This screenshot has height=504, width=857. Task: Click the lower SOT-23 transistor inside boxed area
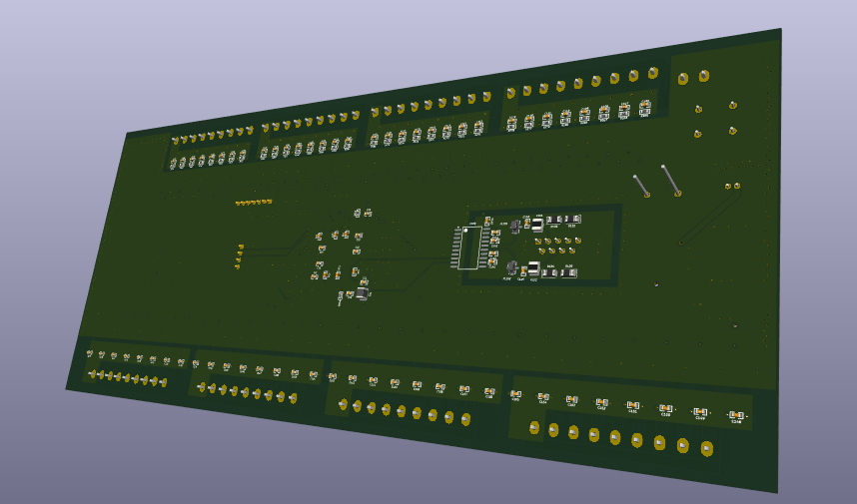pyautogui.click(x=512, y=267)
